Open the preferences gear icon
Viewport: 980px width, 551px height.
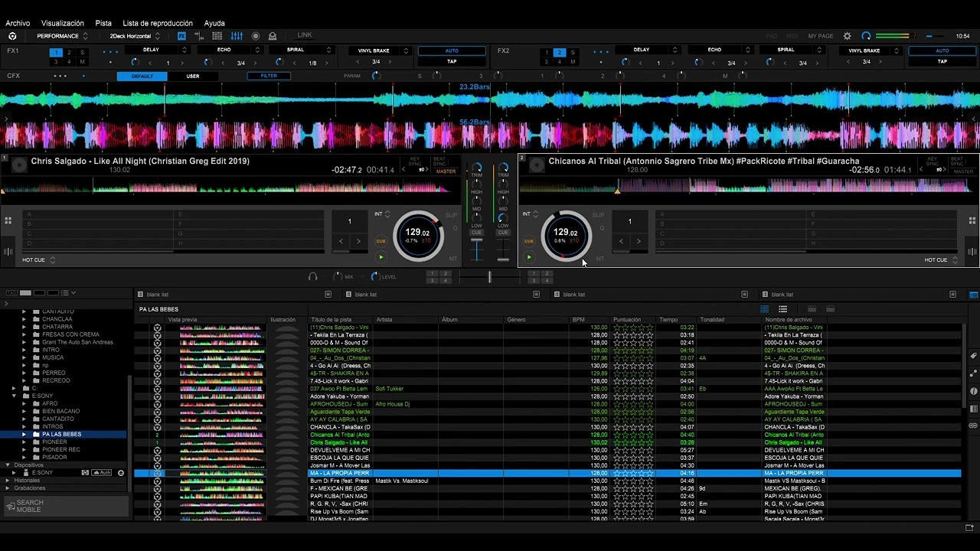pyautogui.click(x=847, y=36)
